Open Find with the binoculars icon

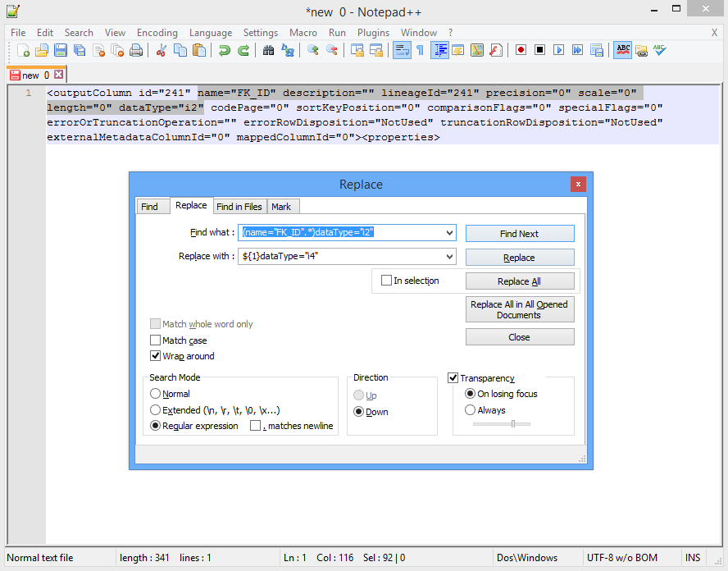point(268,50)
